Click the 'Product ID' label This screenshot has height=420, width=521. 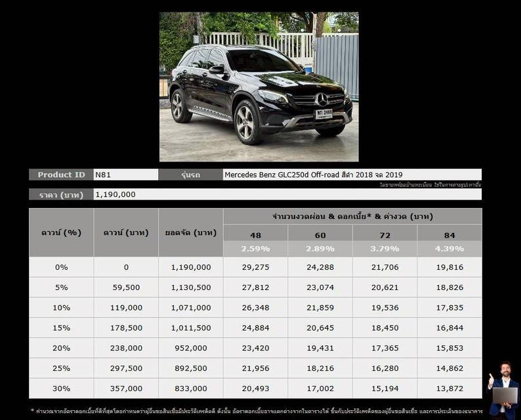click(61, 175)
